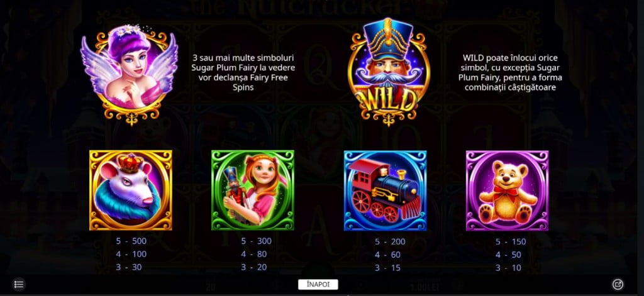Click the Fairy Free Spins description text
The image size is (644, 296).
tap(243, 72)
